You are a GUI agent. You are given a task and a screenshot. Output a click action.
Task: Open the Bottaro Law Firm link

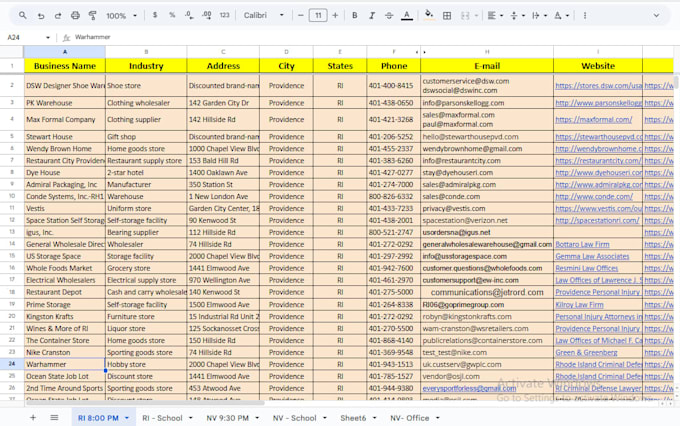click(582, 244)
